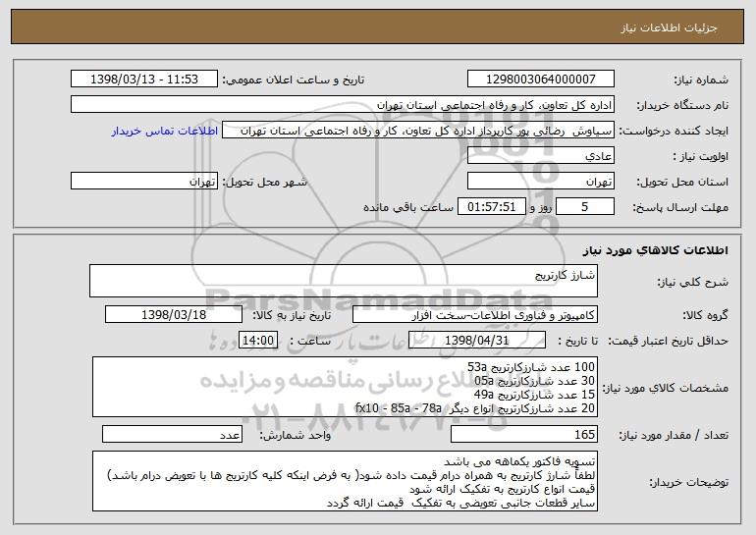Click the quantity field showing 165
The image size is (756, 535).
click(x=524, y=434)
